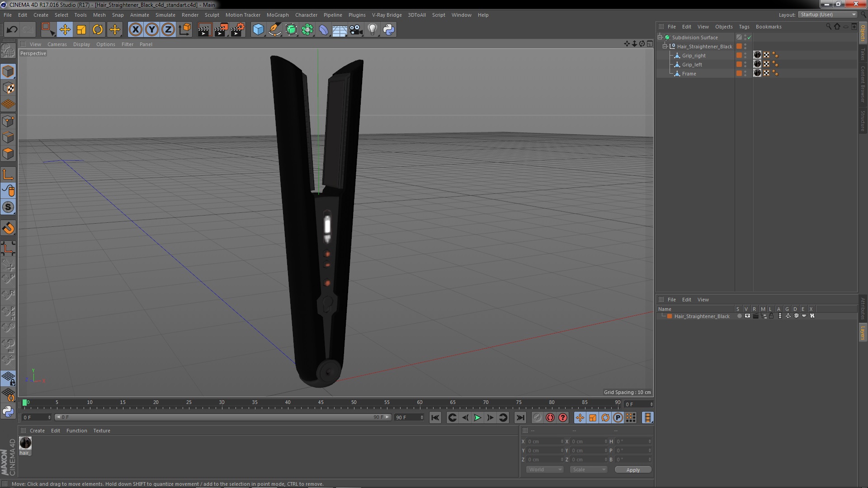Render the active view
This screenshot has width=868, height=488.
coord(204,30)
